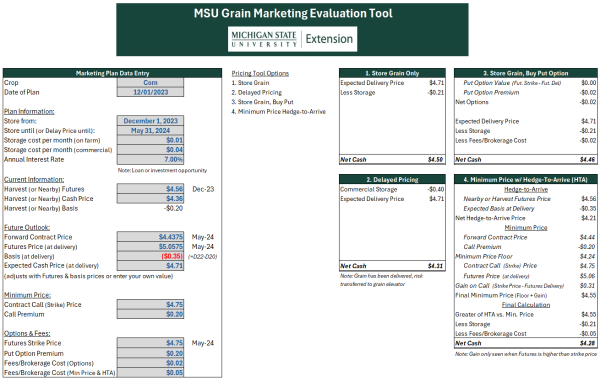Select the Futures Strike Price cell $4.75

[x=150, y=343]
